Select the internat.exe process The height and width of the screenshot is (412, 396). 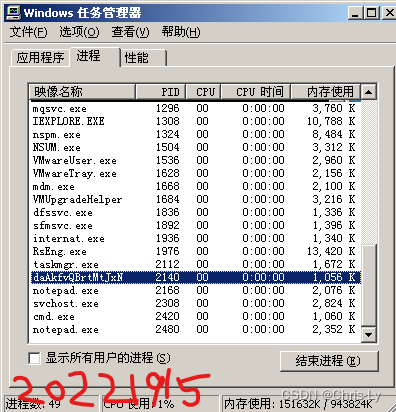196,238
